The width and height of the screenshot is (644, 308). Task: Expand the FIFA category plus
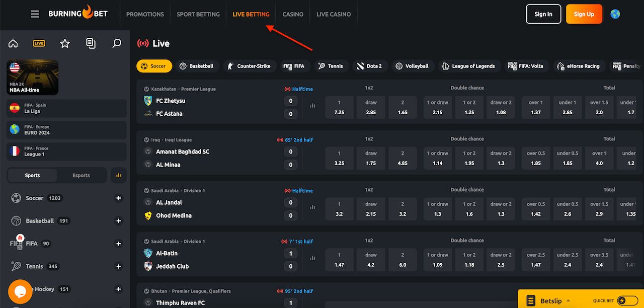point(119,244)
